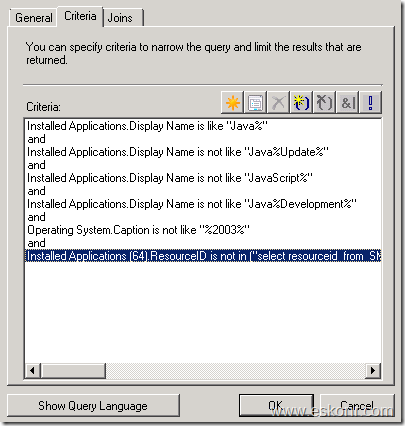Click the Delete criterion X icon
The image size is (405, 426).
[278, 102]
